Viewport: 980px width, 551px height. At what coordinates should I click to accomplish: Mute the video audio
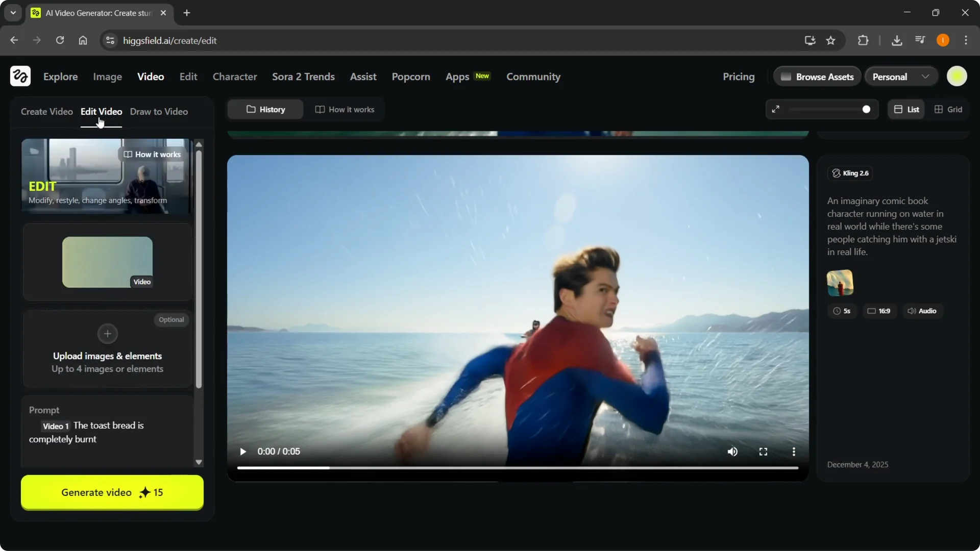coord(732,452)
